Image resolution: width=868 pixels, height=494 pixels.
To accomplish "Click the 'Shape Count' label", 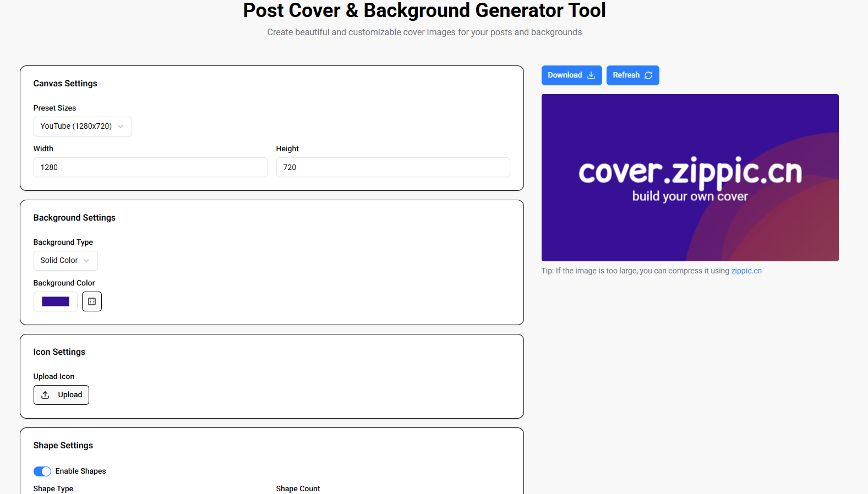I will tap(298, 488).
